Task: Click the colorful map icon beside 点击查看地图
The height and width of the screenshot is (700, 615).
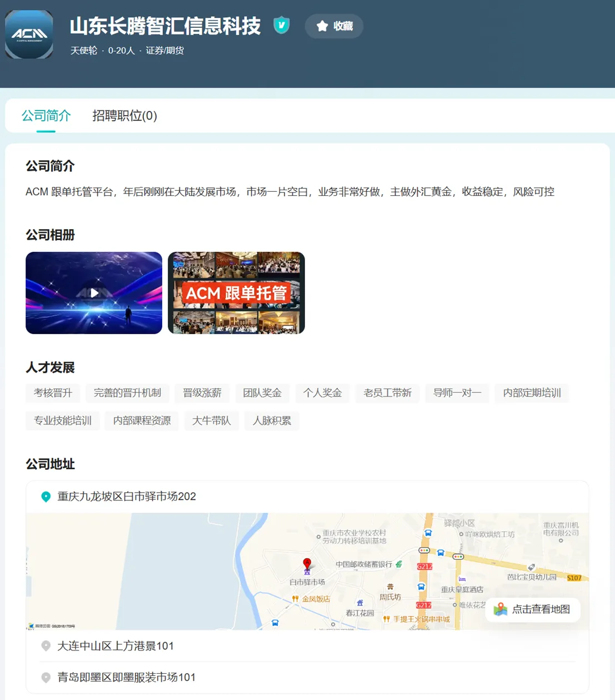Action: pyautogui.click(x=501, y=609)
